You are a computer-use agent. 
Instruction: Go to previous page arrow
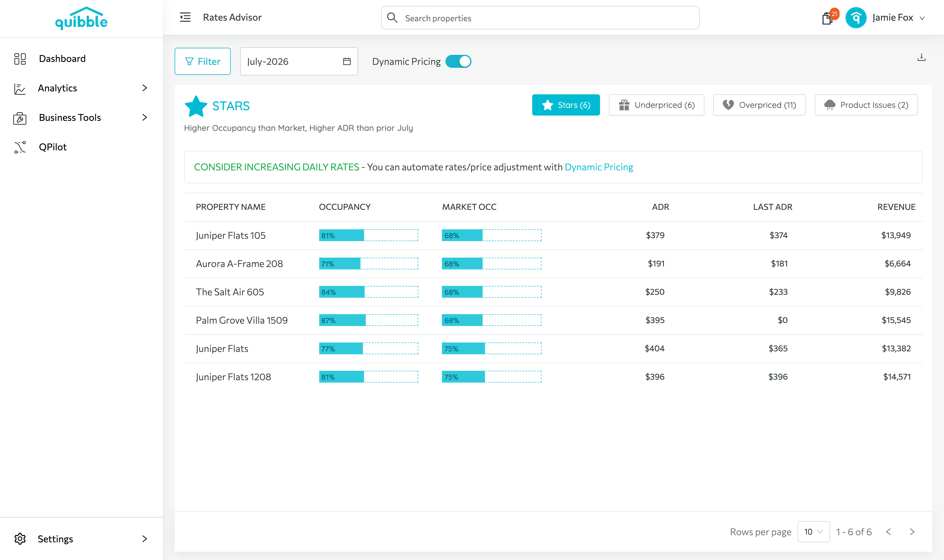(889, 532)
